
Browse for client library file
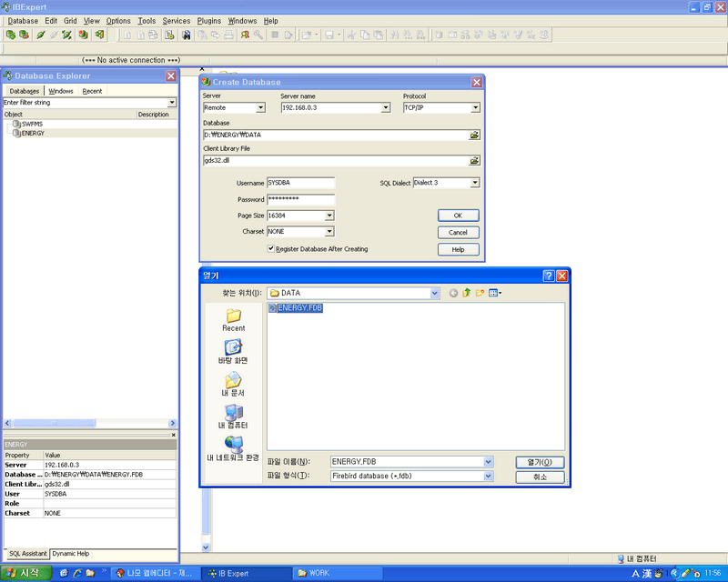[474, 161]
